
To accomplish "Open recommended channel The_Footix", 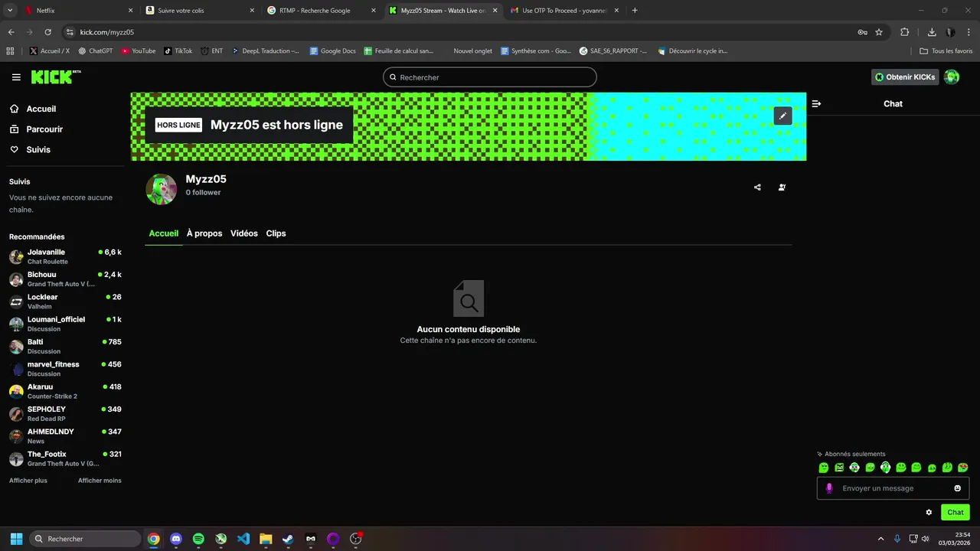I will [x=65, y=458].
